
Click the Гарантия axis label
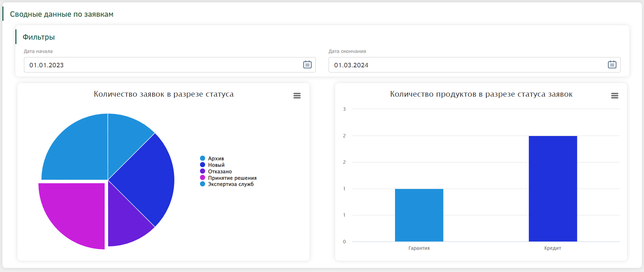(419, 248)
